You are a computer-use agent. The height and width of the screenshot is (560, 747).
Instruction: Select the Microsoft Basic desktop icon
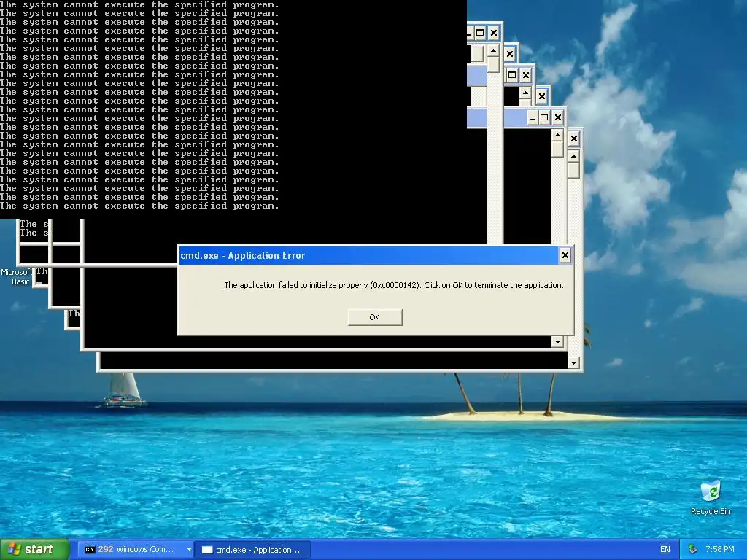(x=16, y=276)
